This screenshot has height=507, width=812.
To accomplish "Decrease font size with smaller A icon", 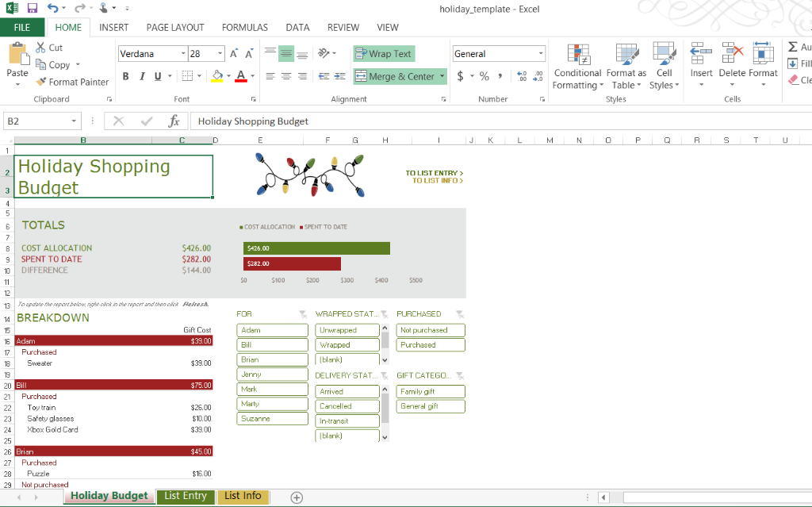I will pos(249,53).
